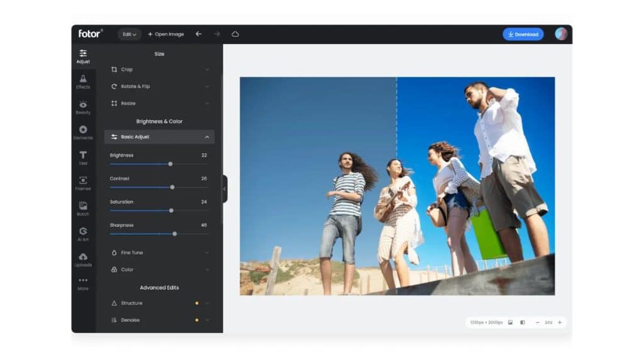Expand the Fine Tune section

(x=159, y=253)
